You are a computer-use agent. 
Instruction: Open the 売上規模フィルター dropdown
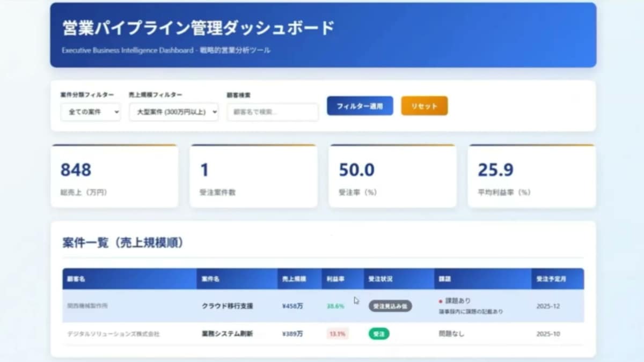[x=173, y=112]
